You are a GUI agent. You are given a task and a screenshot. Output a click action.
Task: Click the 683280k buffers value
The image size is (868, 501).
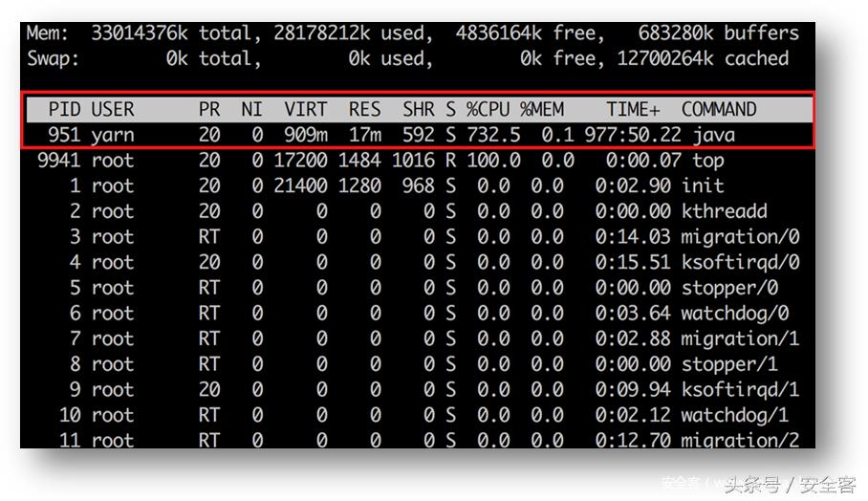(x=676, y=33)
